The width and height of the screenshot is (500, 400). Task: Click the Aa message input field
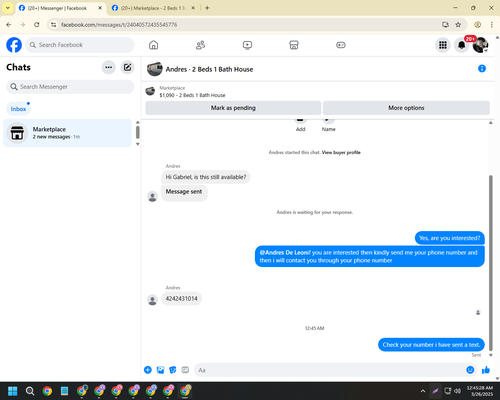click(330, 370)
